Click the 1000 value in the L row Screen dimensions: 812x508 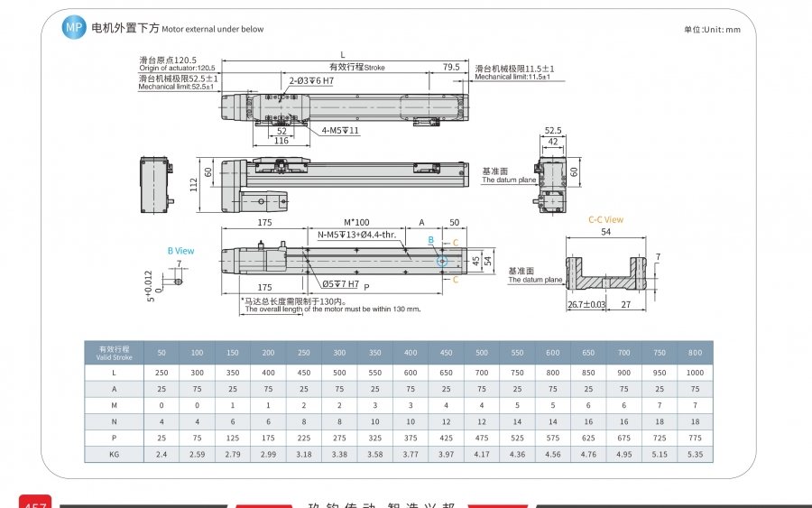(695, 373)
